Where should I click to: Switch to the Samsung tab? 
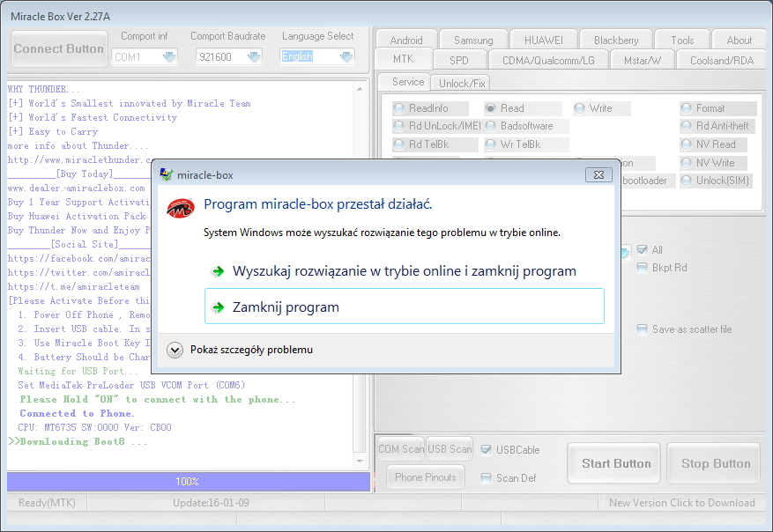click(x=473, y=40)
